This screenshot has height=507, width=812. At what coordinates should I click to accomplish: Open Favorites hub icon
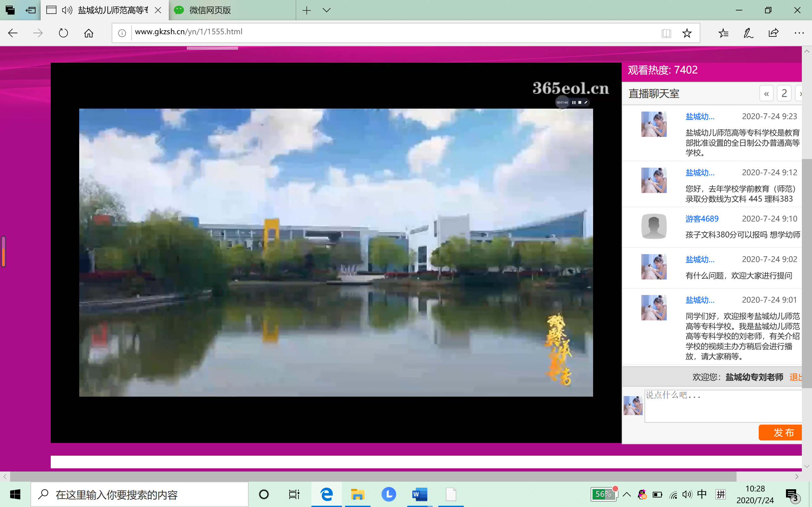click(723, 33)
